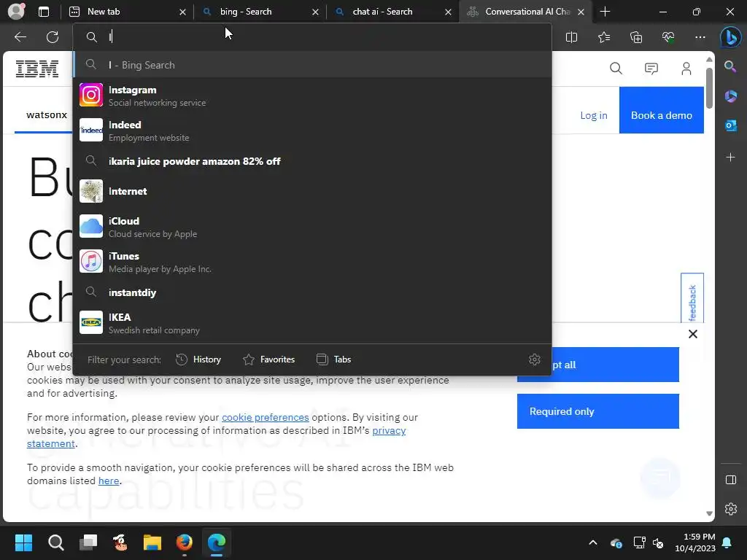Viewport: 747px width, 560px height.
Task: Show hidden system tray icons chevron
Action: (x=593, y=542)
